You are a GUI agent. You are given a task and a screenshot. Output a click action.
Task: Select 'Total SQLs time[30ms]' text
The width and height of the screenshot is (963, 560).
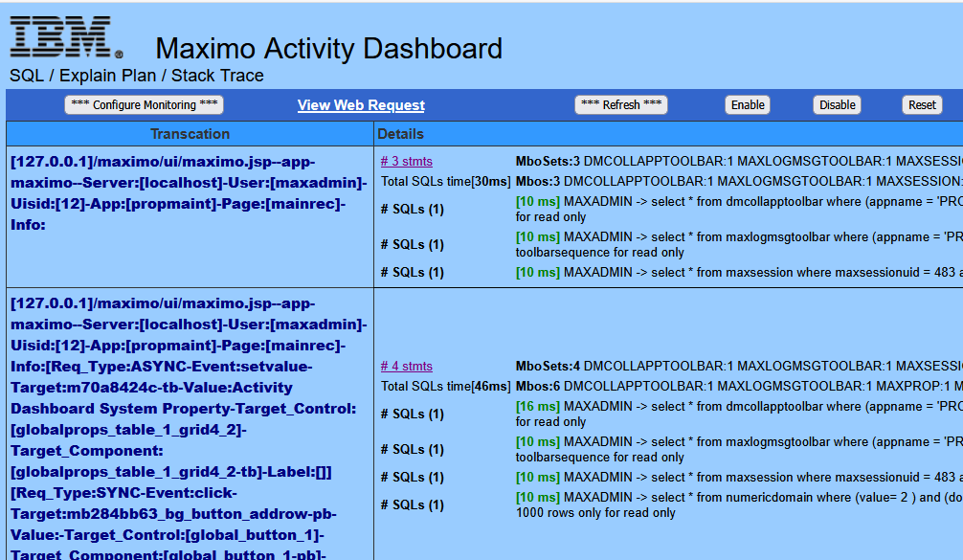445,181
